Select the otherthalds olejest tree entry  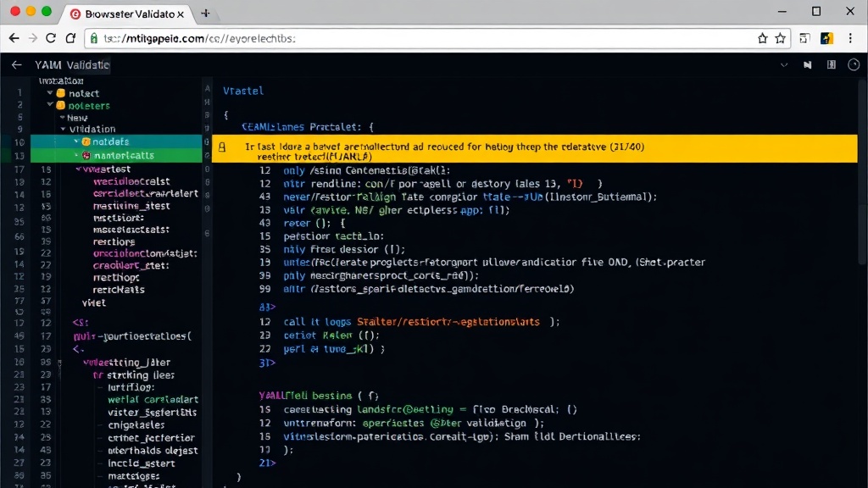click(153, 451)
